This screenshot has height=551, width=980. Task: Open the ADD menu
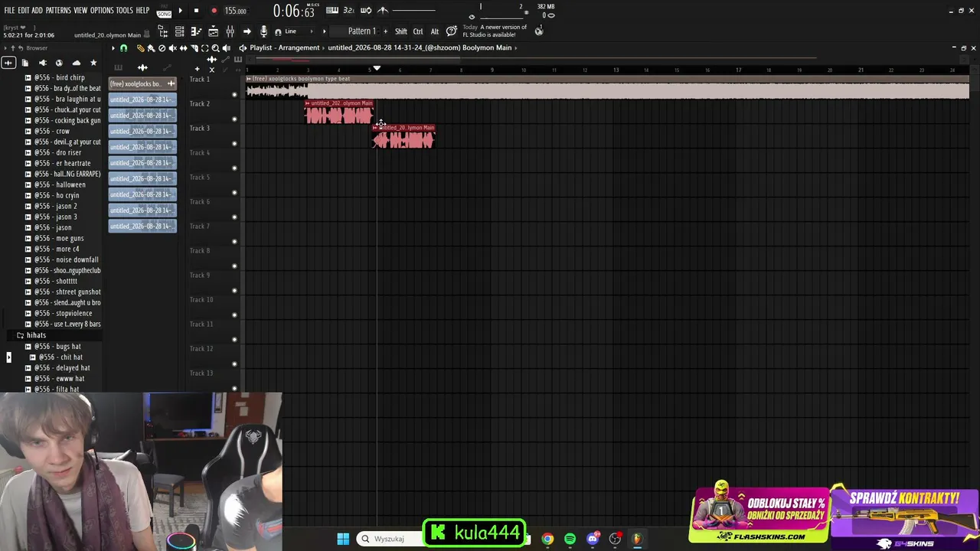coord(37,11)
